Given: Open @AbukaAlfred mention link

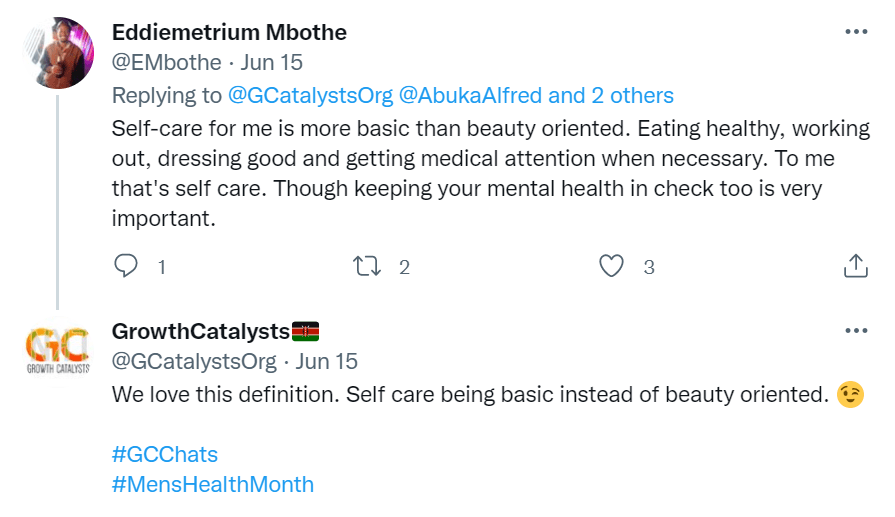Looking at the screenshot, I should [x=471, y=96].
